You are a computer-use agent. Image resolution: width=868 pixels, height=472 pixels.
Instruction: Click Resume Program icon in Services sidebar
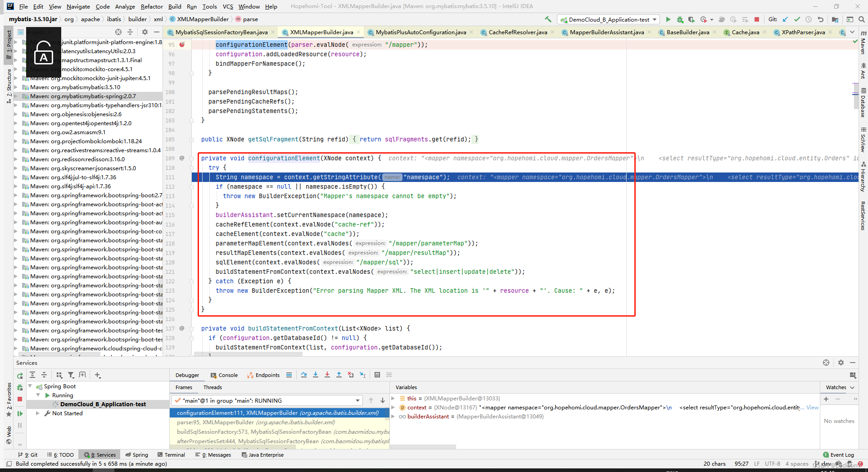tap(20, 413)
